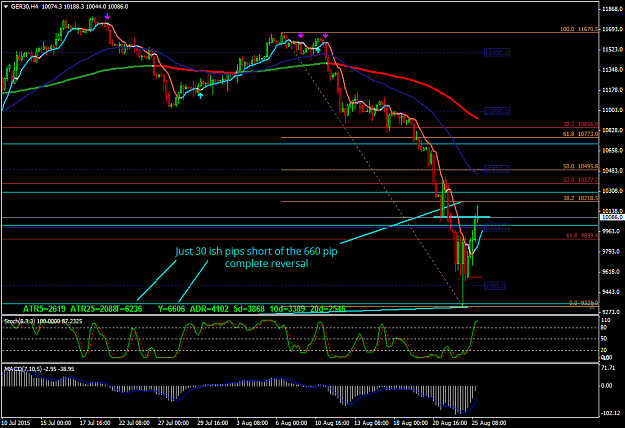Click the '5d=3868' readout

[x=249, y=309]
